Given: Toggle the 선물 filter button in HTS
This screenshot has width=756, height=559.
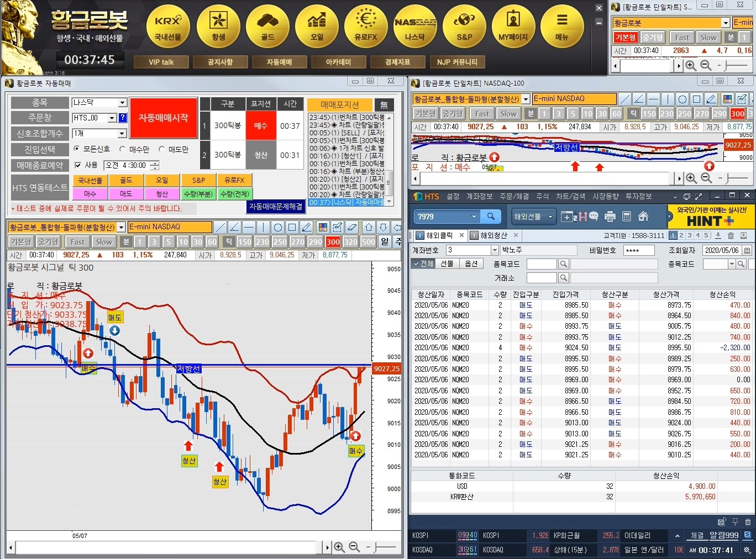Looking at the screenshot, I should (448, 264).
